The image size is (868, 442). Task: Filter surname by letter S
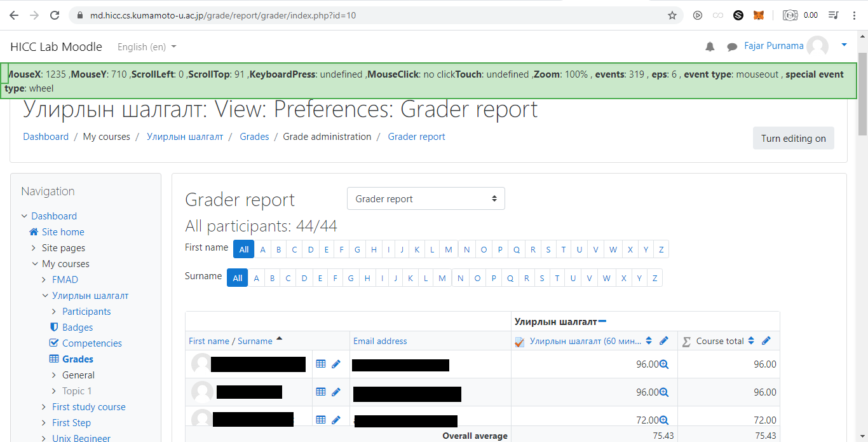pos(542,278)
